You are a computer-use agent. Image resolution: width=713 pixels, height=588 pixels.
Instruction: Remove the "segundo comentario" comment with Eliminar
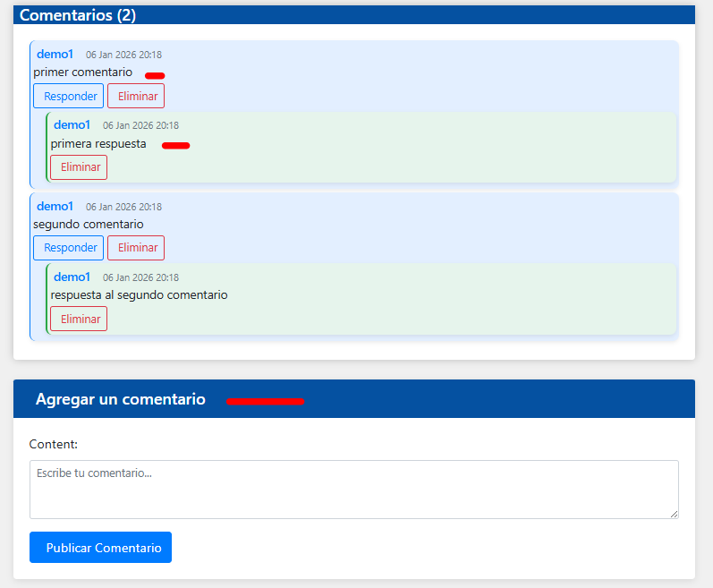(x=136, y=248)
